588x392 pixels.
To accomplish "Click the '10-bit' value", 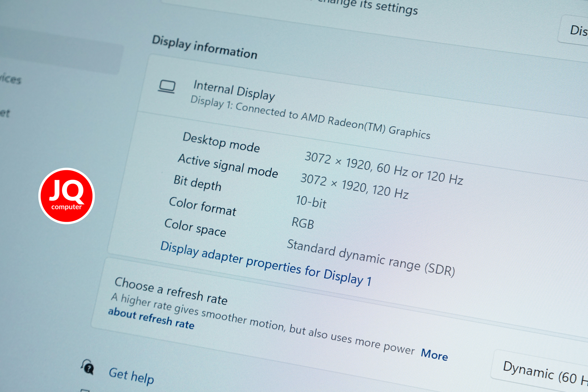I will point(311,202).
